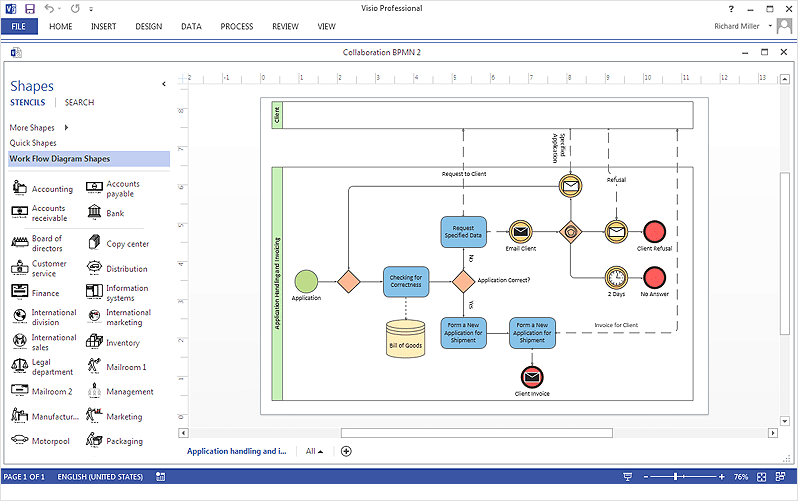Select the Inventory shape icon

pos(93,342)
